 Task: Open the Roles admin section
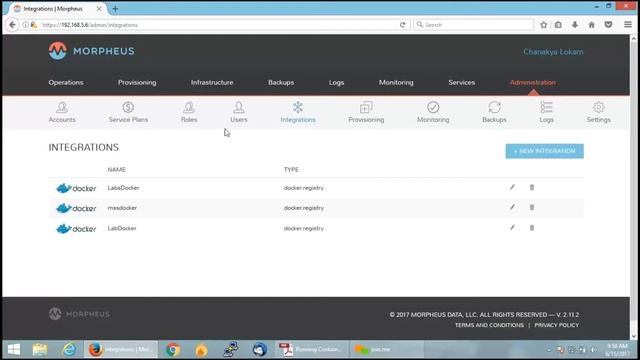189,112
